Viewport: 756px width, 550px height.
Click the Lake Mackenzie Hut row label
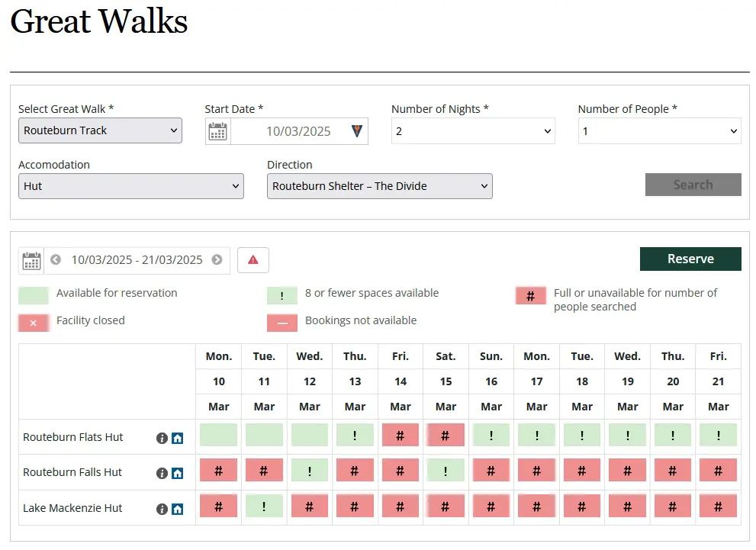[x=72, y=508]
